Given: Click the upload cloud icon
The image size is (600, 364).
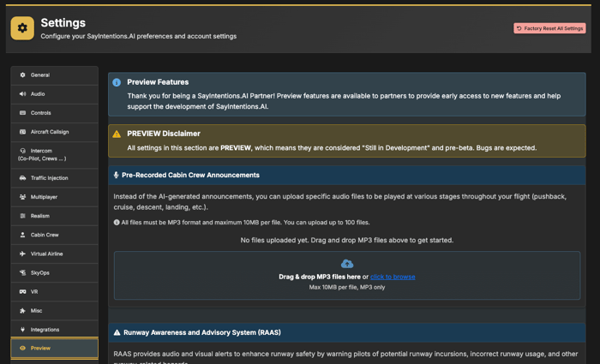Looking at the screenshot, I should pyautogui.click(x=346, y=264).
